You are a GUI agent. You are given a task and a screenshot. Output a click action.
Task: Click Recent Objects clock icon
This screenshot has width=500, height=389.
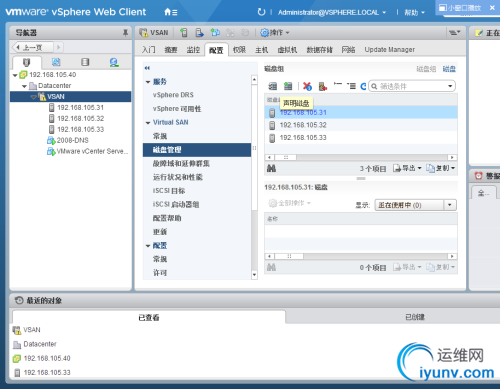click(x=19, y=300)
